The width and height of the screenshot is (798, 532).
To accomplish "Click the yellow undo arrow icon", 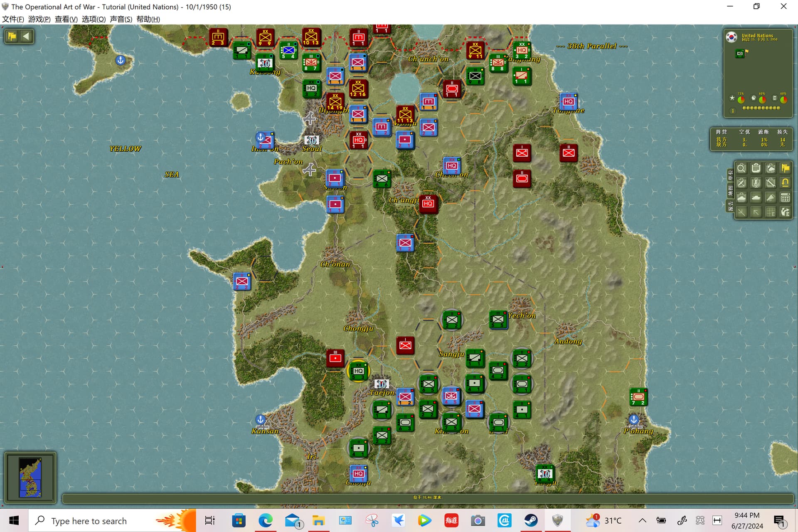I will pyautogui.click(x=785, y=183).
